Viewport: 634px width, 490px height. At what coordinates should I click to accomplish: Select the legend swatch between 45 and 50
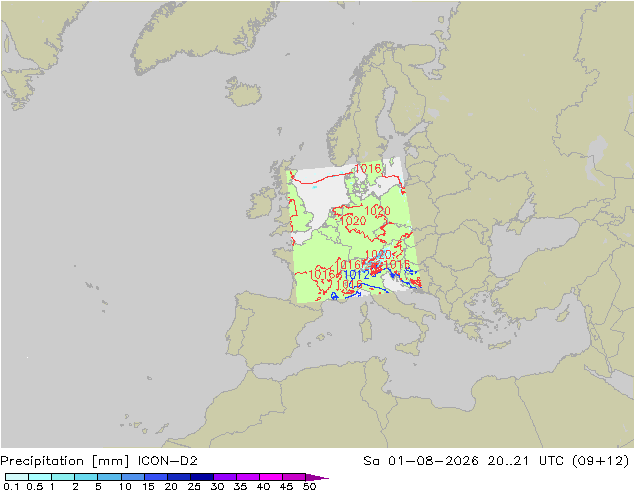click(294, 477)
